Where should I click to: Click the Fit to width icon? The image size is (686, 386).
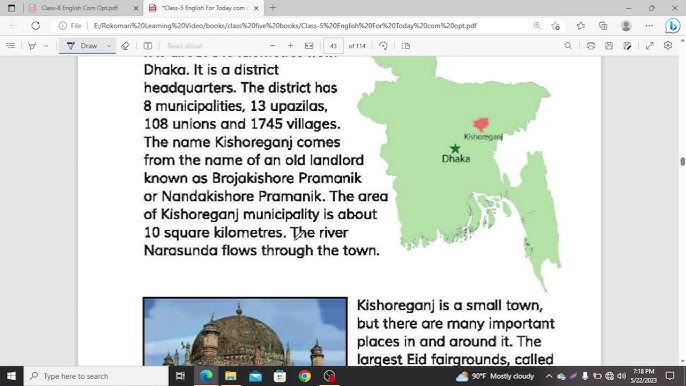(309, 46)
